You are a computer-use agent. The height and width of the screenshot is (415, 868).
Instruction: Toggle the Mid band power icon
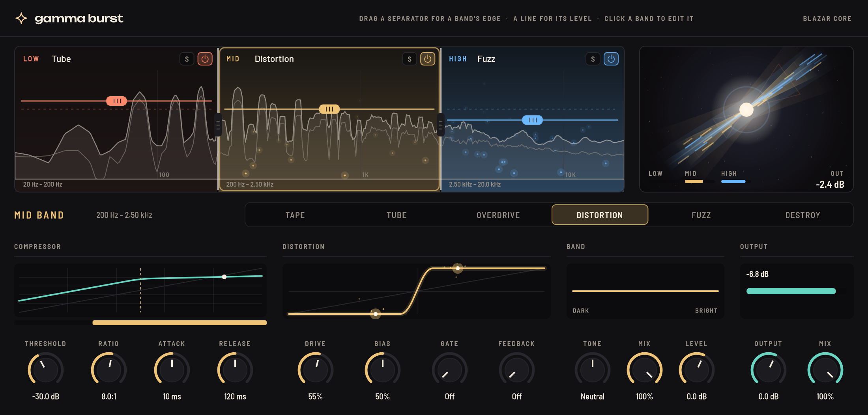[x=428, y=59]
